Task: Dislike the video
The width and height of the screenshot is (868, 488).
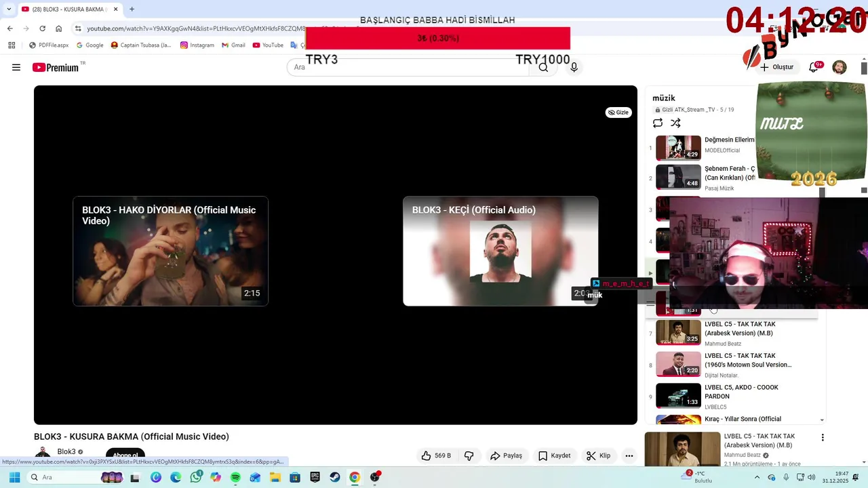Action: pyautogui.click(x=469, y=455)
